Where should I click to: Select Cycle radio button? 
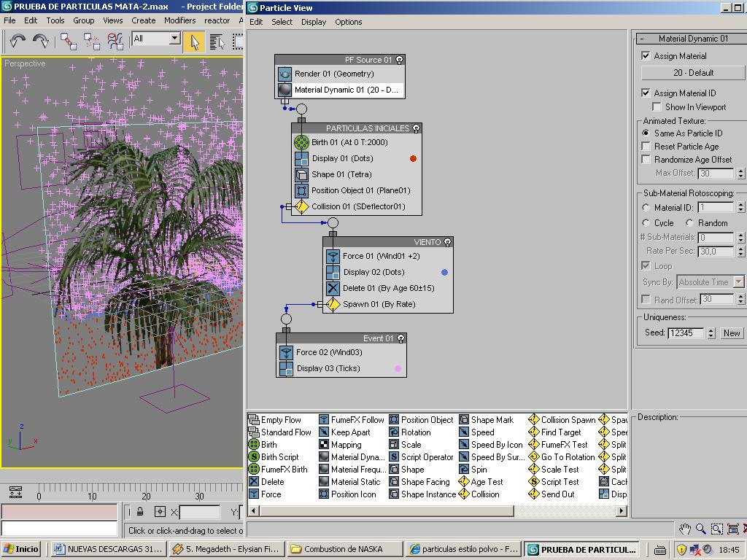point(646,222)
